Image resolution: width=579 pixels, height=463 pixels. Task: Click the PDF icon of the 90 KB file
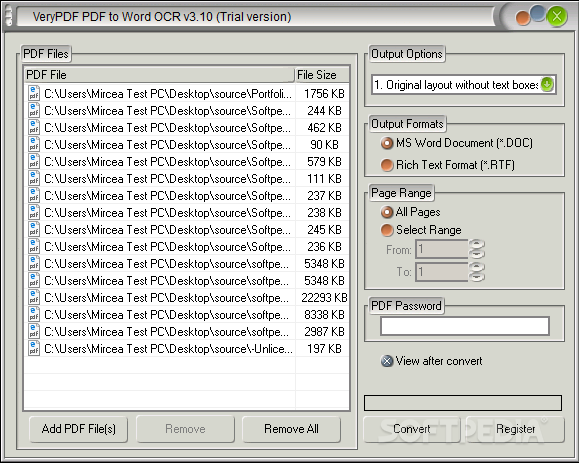pyautogui.click(x=34, y=144)
